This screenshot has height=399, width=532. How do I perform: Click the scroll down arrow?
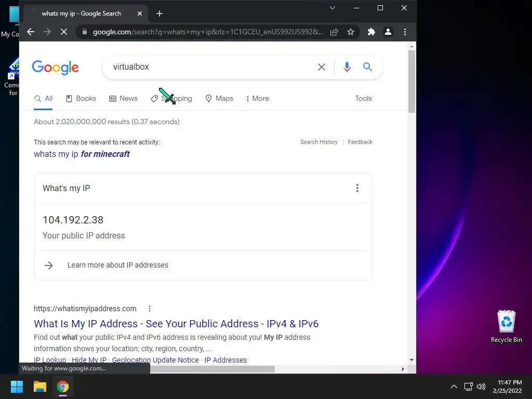411,360
